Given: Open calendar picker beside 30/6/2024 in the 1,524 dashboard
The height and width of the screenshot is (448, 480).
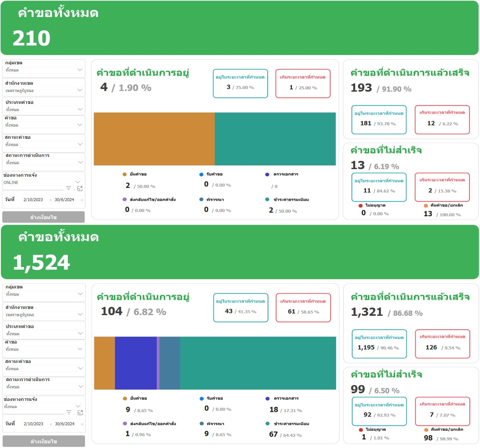Looking at the screenshot, I should point(82,424).
